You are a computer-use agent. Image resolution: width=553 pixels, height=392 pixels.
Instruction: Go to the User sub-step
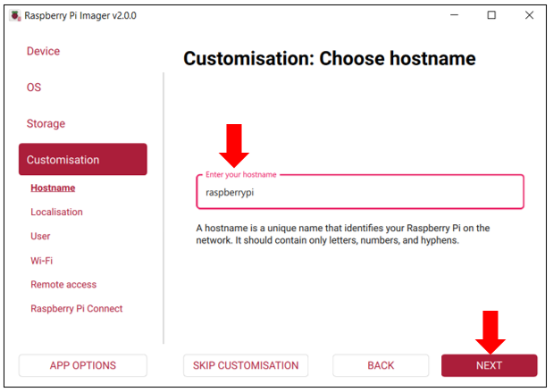point(40,237)
